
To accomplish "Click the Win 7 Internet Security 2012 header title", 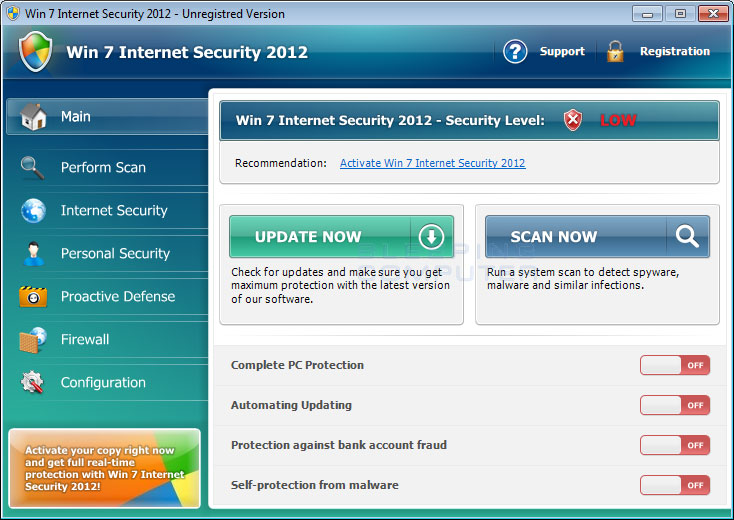I will point(187,52).
